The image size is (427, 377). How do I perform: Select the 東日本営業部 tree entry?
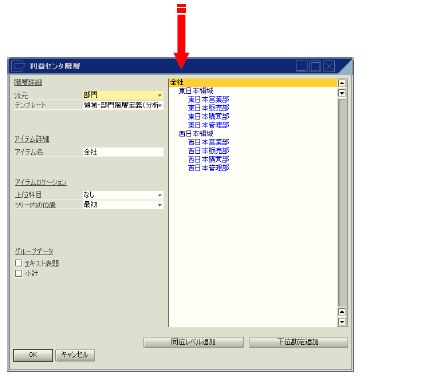(x=209, y=99)
